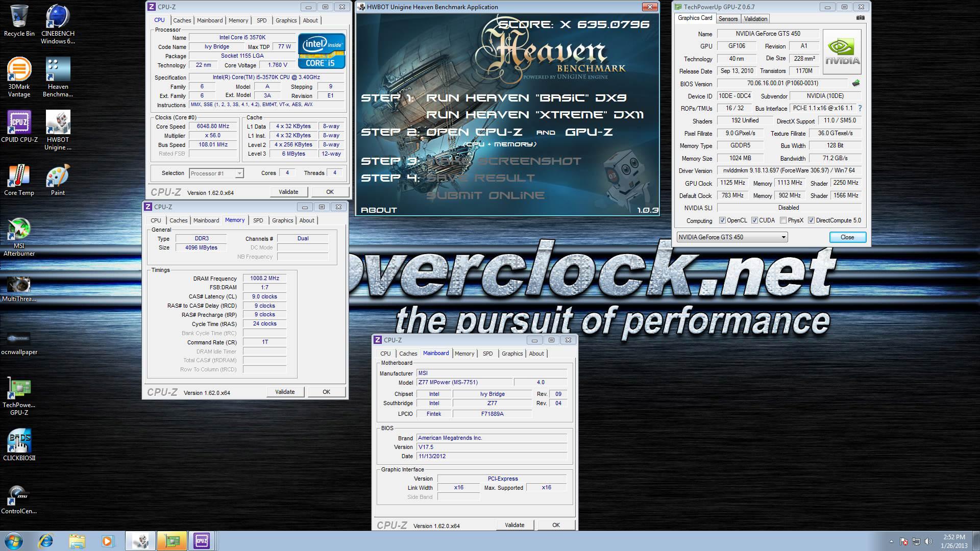Screen dimensions: 980x551
Task: Click ABOUT in HWBOT Heaven app
Action: pos(379,210)
